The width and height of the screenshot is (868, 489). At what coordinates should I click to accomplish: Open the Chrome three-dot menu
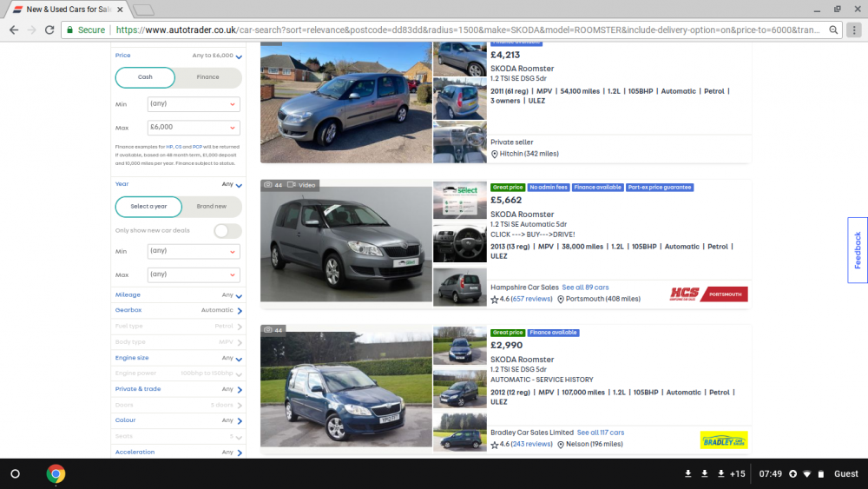854,30
